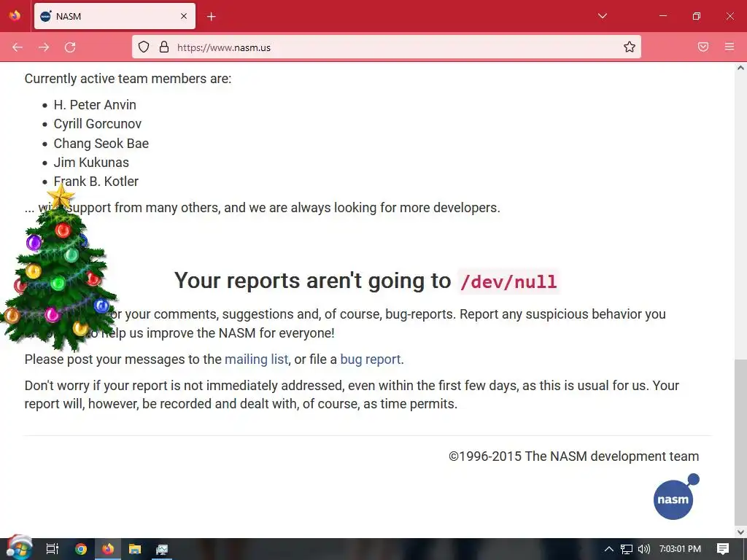The width and height of the screenshot is (747, 560).
Task: Open the mailing list link
Action: 256,359
